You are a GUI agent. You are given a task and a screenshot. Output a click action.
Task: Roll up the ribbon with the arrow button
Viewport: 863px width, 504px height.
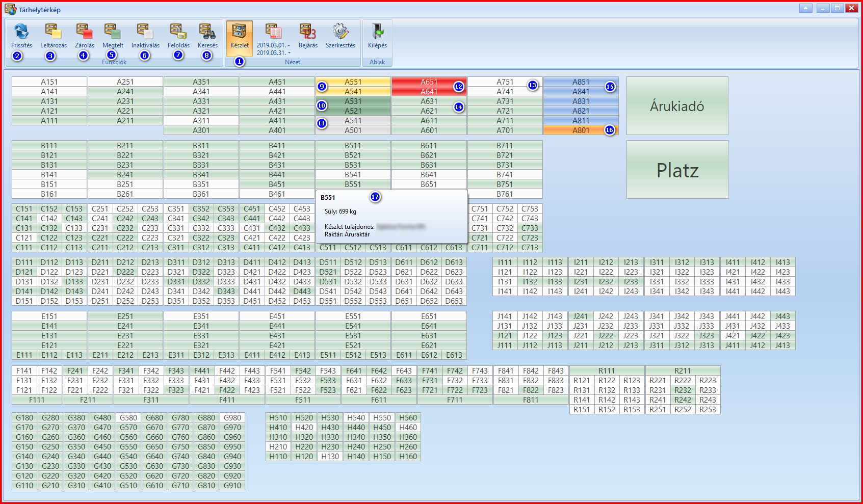pyautogui.click(x=806, y=8)
